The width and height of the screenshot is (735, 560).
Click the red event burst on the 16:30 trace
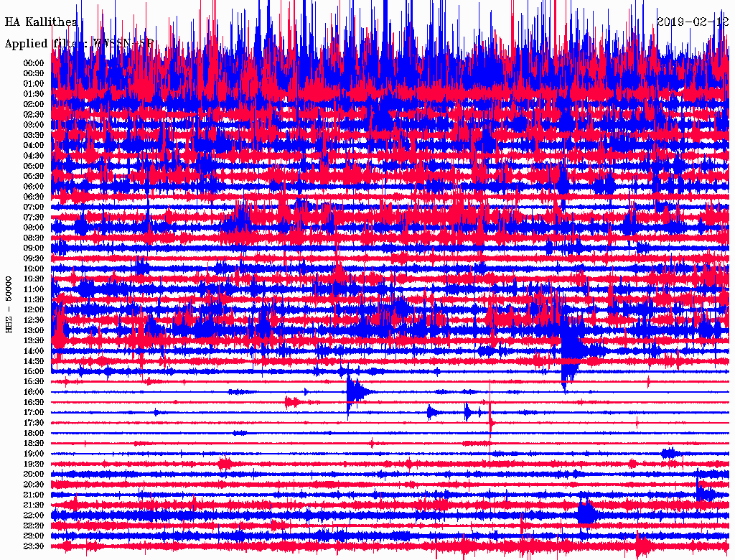tap(293, 402)
